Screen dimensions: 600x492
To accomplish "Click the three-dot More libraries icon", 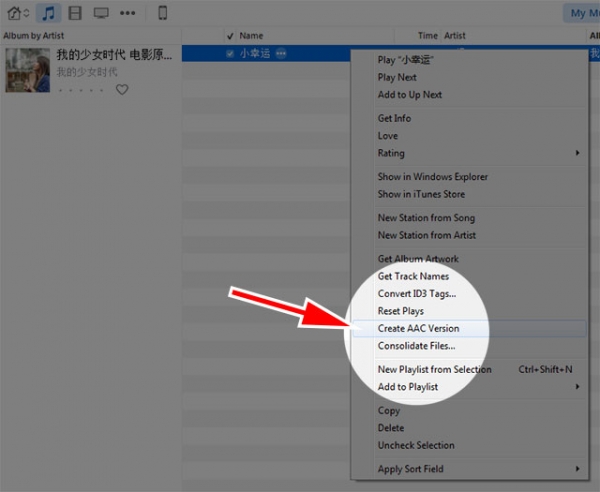I will pos(128,13).
